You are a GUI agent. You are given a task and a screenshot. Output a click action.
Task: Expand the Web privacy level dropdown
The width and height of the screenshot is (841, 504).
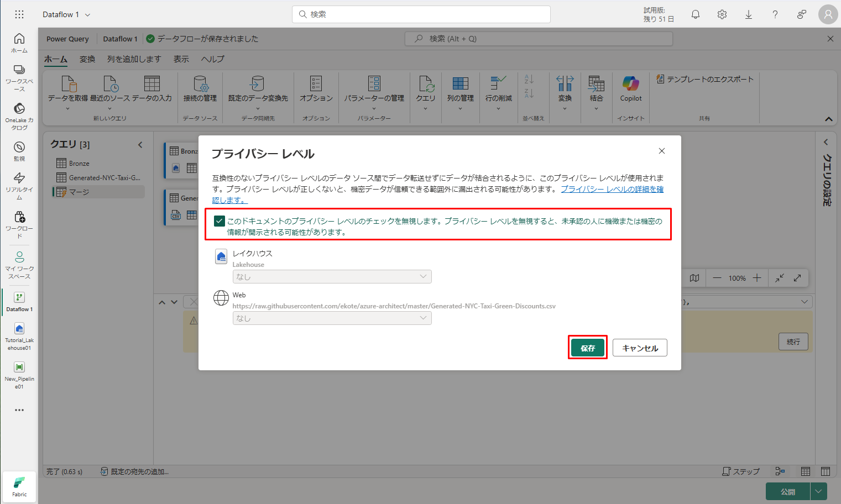(332, 318)
